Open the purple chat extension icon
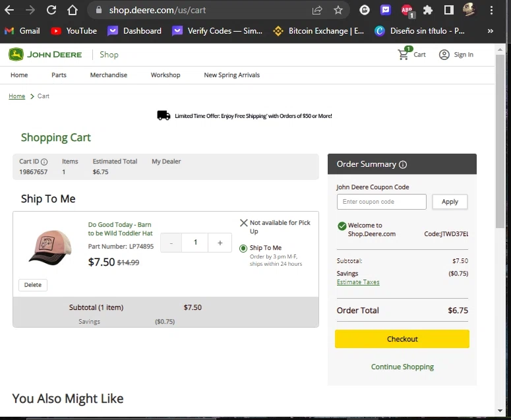The height and width of the screenshot is (420, 511). (x=386, y=10)
